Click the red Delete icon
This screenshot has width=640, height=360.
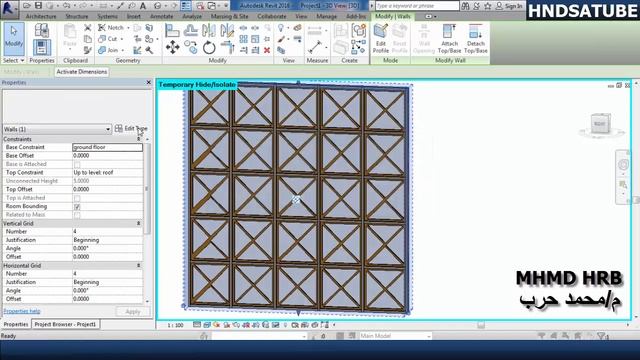point(267,50)
